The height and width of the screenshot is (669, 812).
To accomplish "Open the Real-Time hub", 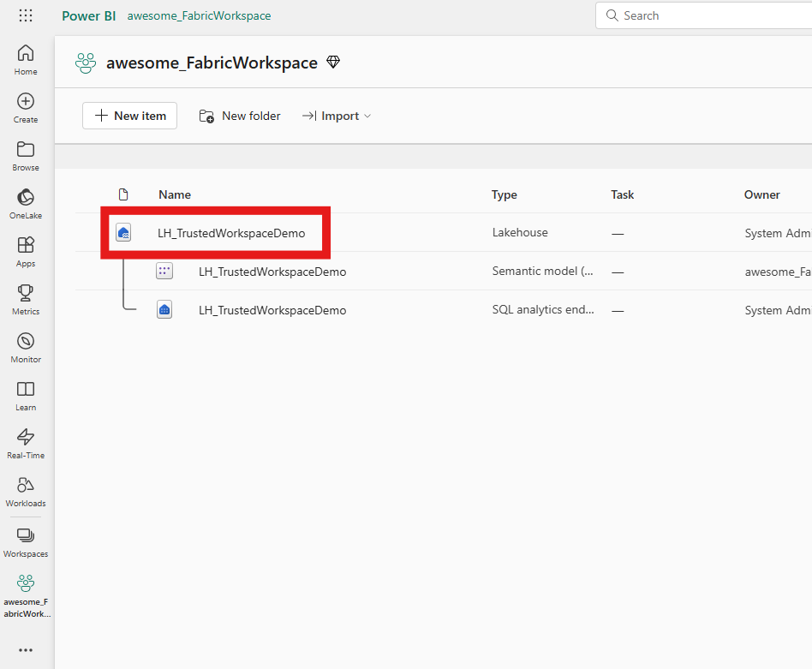I will (26, 445).
